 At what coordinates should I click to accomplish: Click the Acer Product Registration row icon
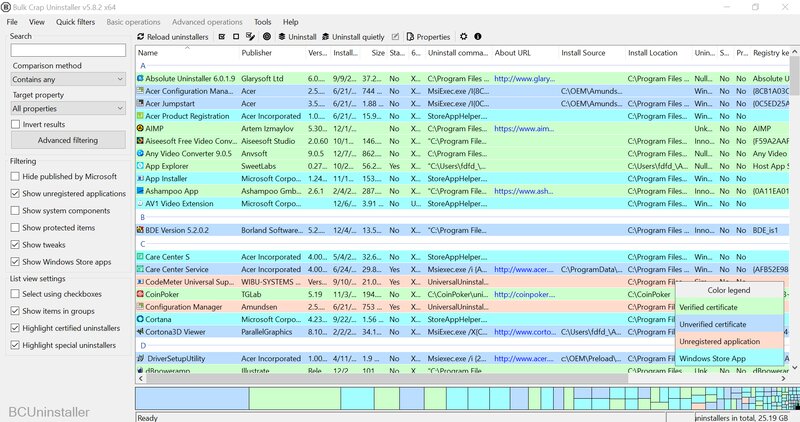click(140, 116)
